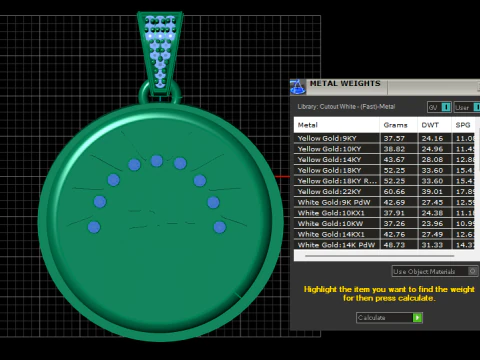
Task: Select the White Gold:9K PdW row
Action: coord(384,202)
